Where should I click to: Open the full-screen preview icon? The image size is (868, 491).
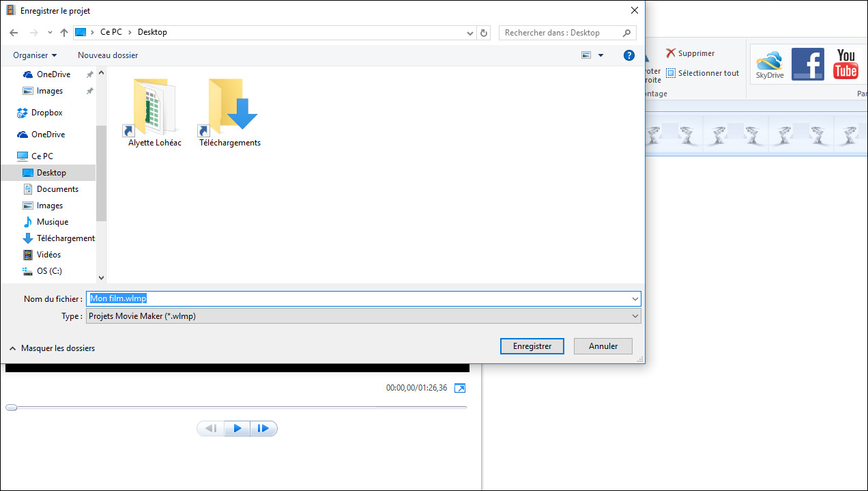coord(459,387)
